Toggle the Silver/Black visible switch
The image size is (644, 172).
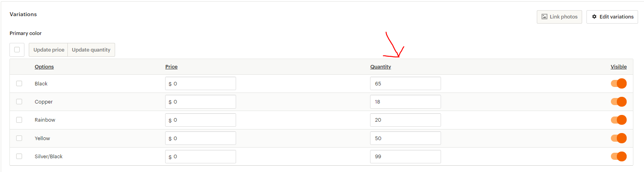(619, 156)
